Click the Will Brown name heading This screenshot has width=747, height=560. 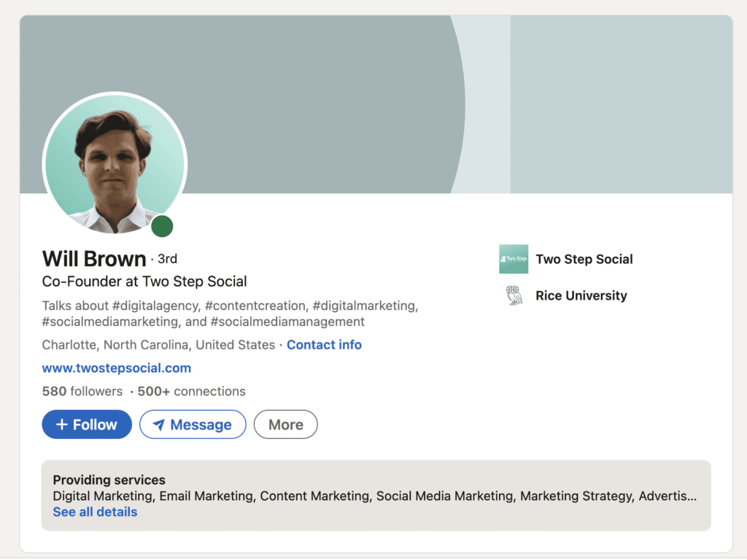[94, 259]
